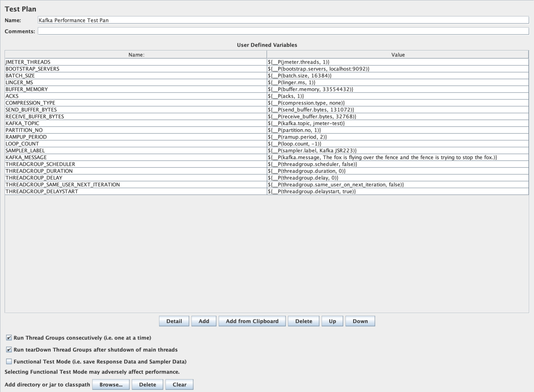Click the classpath Delete button
Viewport: 534px width, 392px height.
[x=147, y=384]
